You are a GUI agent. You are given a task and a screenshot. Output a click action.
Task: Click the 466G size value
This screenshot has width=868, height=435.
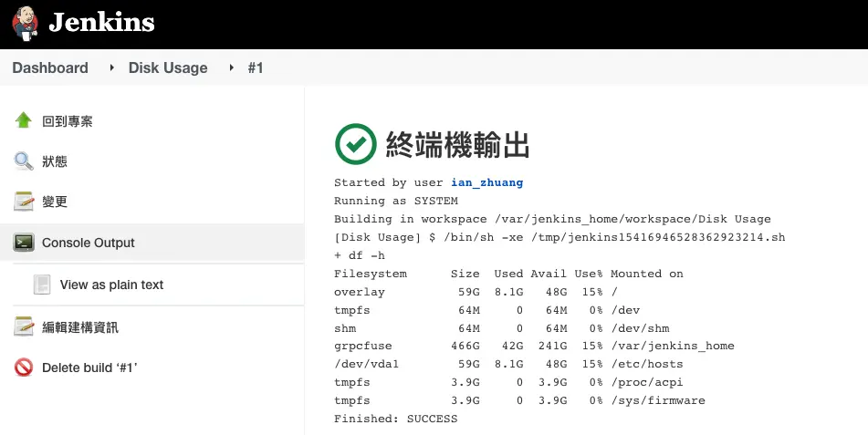coord(465,346)
